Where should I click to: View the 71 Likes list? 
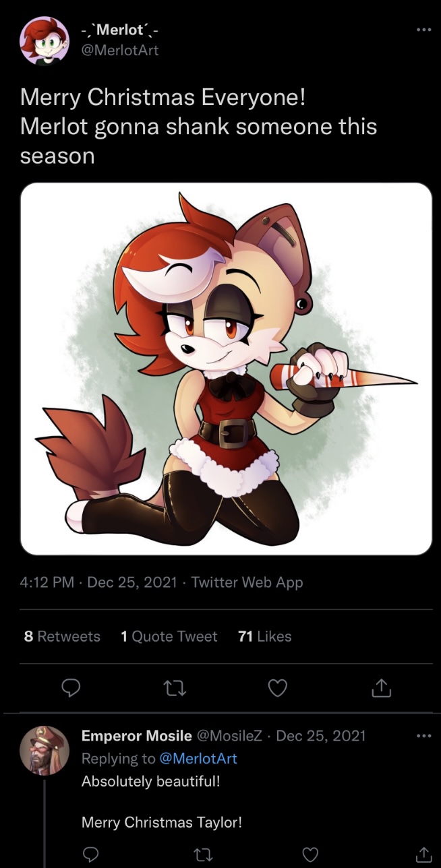pyautogui.click(x=265, y=636)
